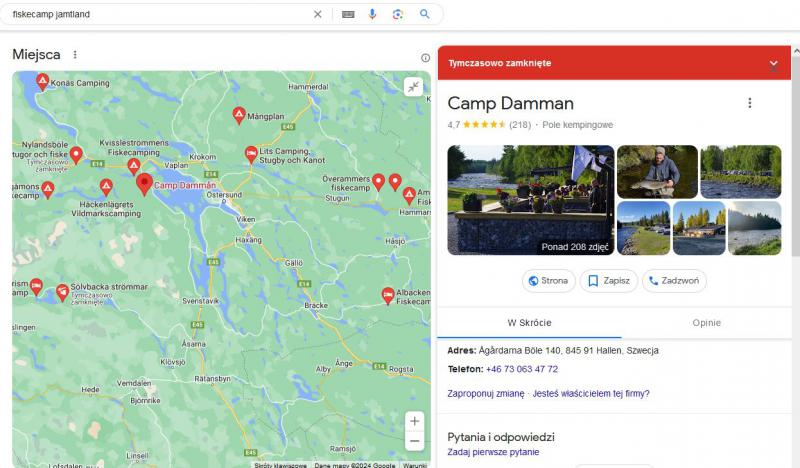
Task: Click the info icon above the map
Action: (x=425, y=58)
